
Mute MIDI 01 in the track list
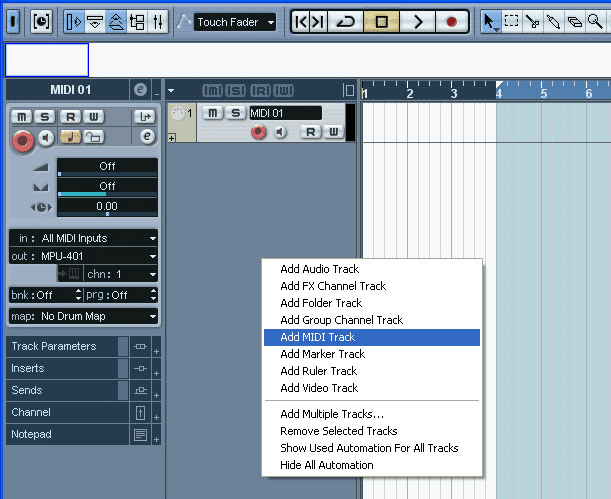click(212, 113)
